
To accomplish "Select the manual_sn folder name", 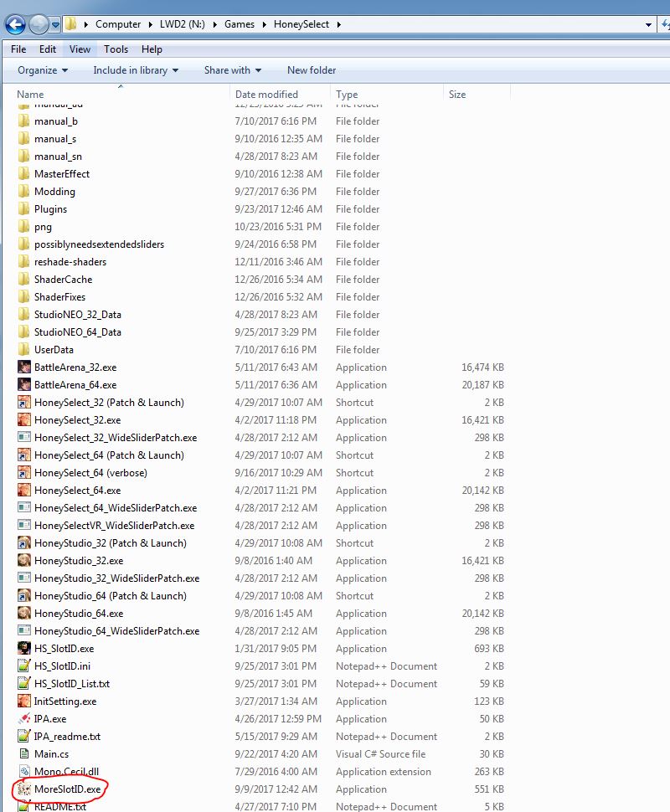I will 58,157.
